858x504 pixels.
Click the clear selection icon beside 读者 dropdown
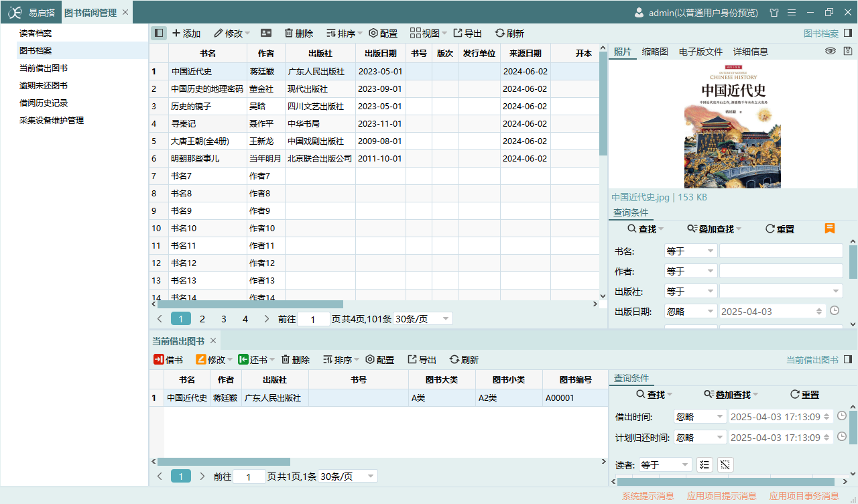click(725, 464)
